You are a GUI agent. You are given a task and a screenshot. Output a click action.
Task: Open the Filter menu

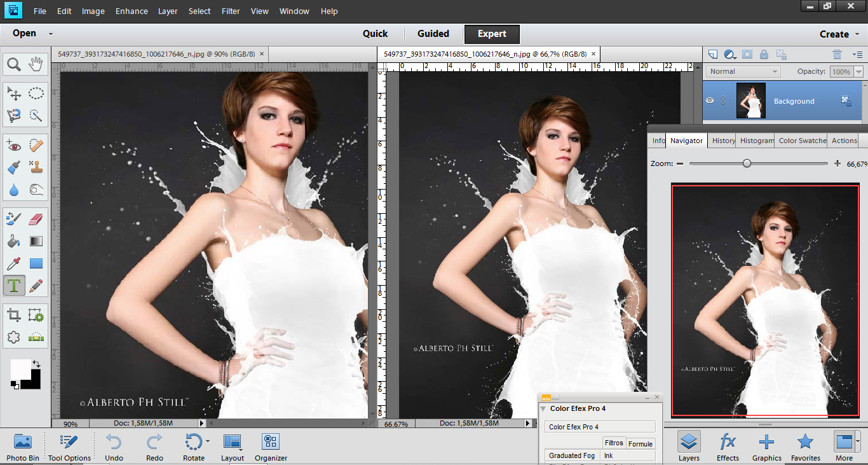(x=231, y=11)
